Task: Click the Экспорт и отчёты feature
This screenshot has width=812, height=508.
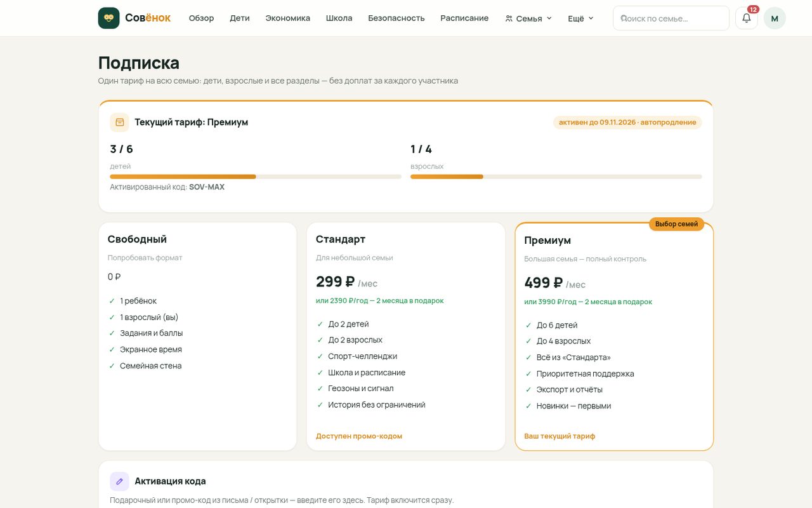Action: click(x=569, y=390)
